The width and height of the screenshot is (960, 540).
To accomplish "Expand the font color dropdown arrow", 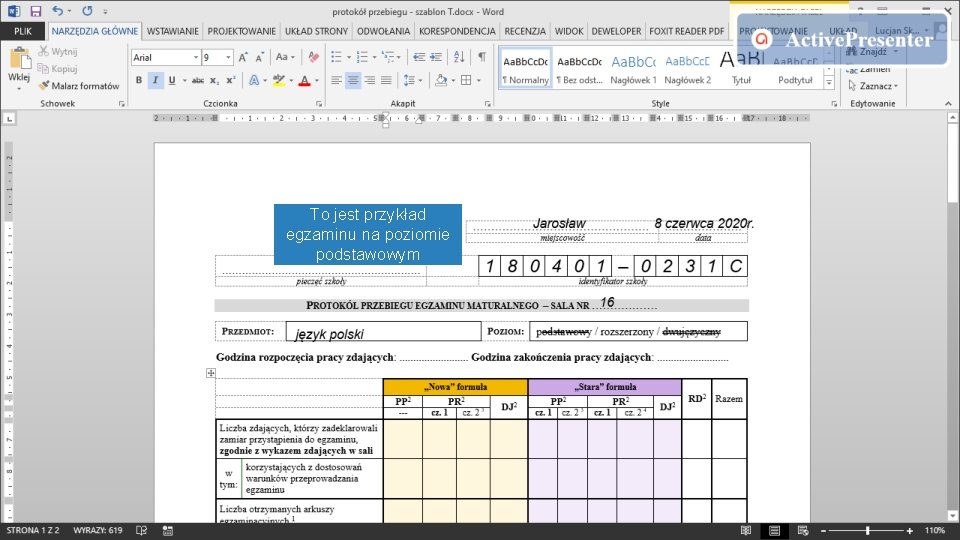I will (x=317, y=80).
